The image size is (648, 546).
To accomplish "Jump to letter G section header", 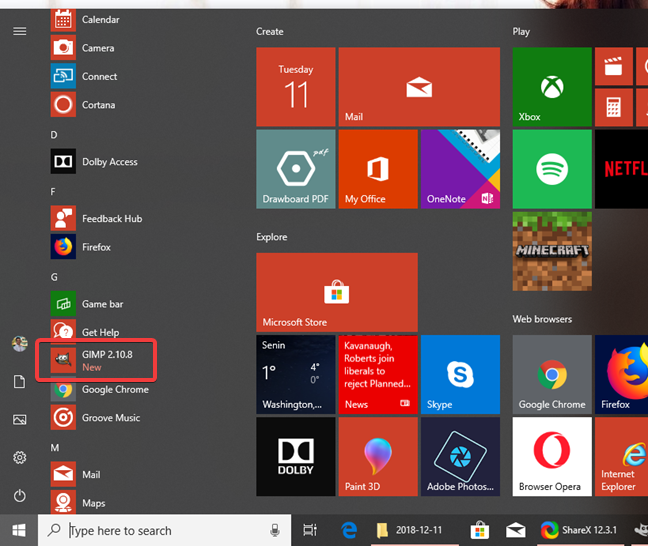I will tap(54, 277).
